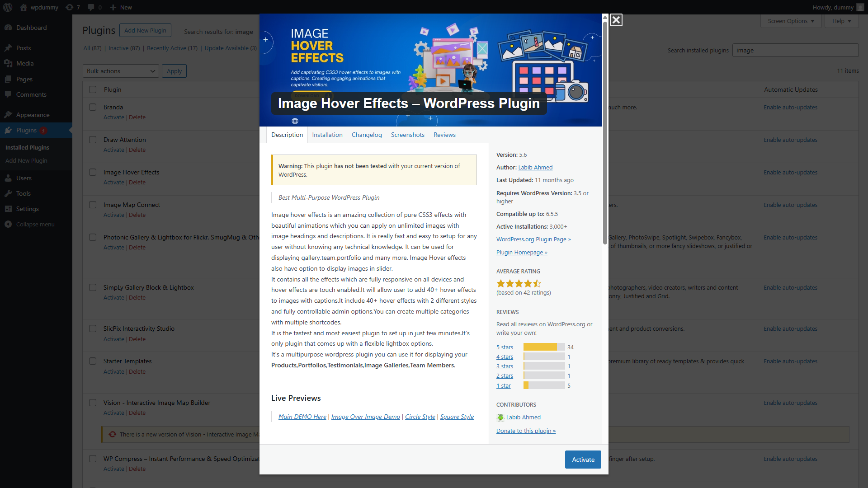Image resolution: width=868 pixels, height=488 pixels.
Task: Filter by Update Available plugins
Action: pos(231,48)
